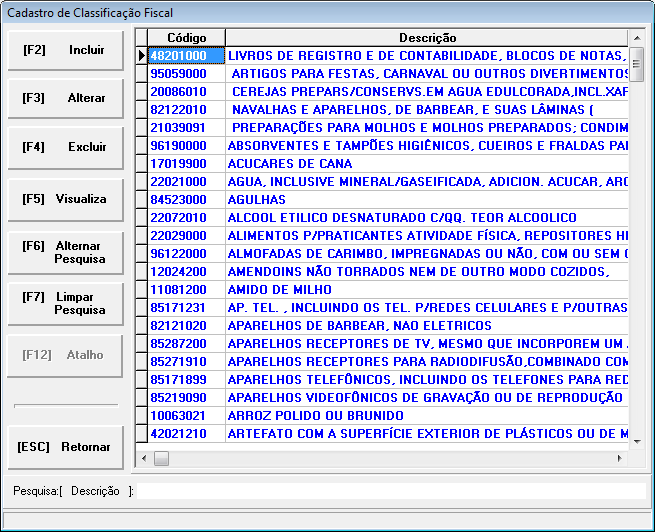Click the [F4] Excluir button
This screenshot has height=532, width=655.
click(x=64, y=147)
